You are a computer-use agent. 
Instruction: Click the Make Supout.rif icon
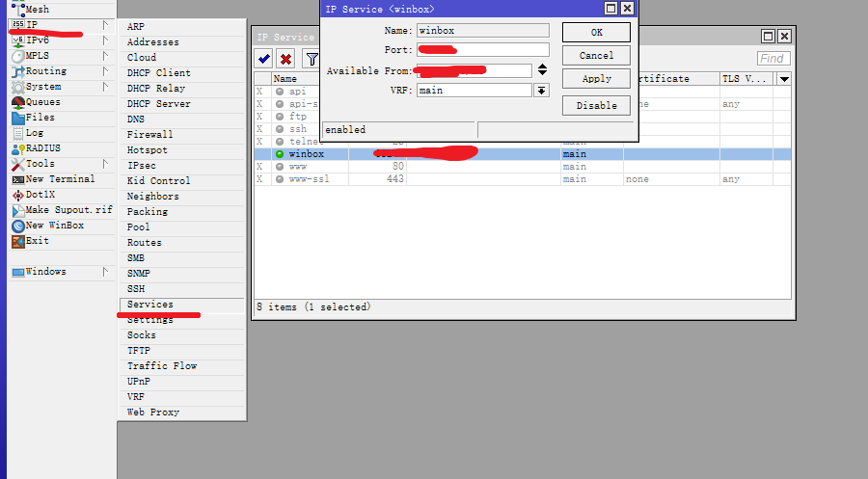tap(17, 210)
